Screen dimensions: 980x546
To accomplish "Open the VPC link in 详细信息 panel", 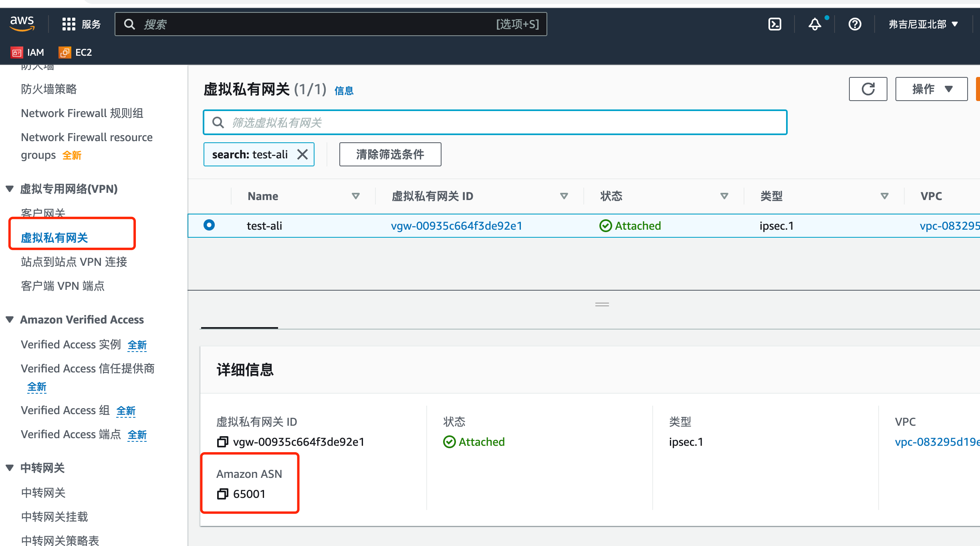I will tap(938, 442).
